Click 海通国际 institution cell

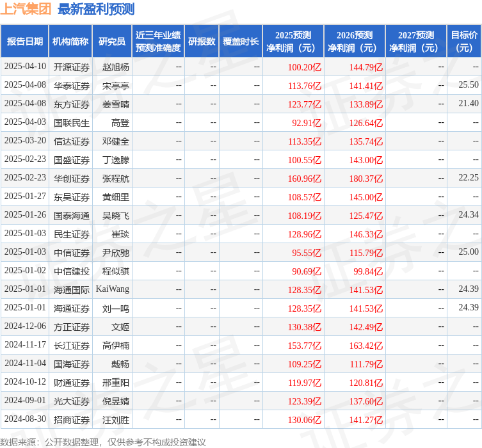tap(71, 290)
